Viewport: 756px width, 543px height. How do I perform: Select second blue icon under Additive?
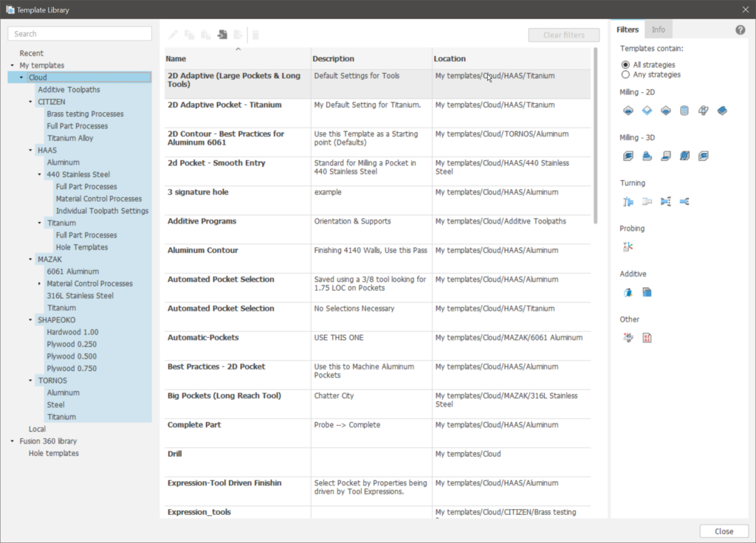click(647, 292)
